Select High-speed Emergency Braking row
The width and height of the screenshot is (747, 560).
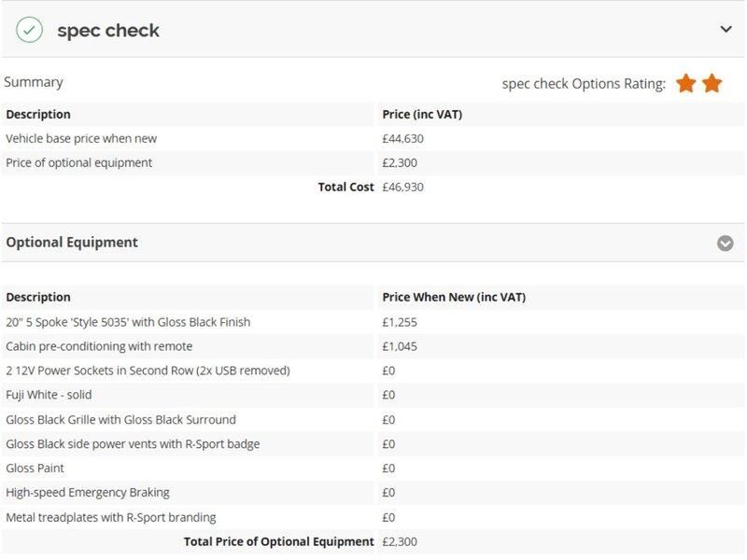[373, 493]
